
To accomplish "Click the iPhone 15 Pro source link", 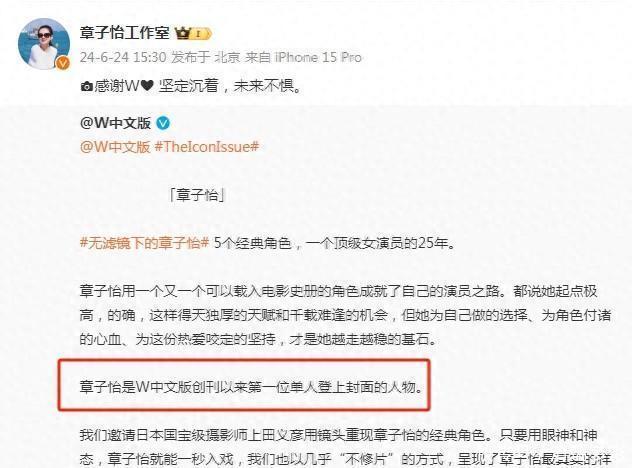I will [318, 57].
